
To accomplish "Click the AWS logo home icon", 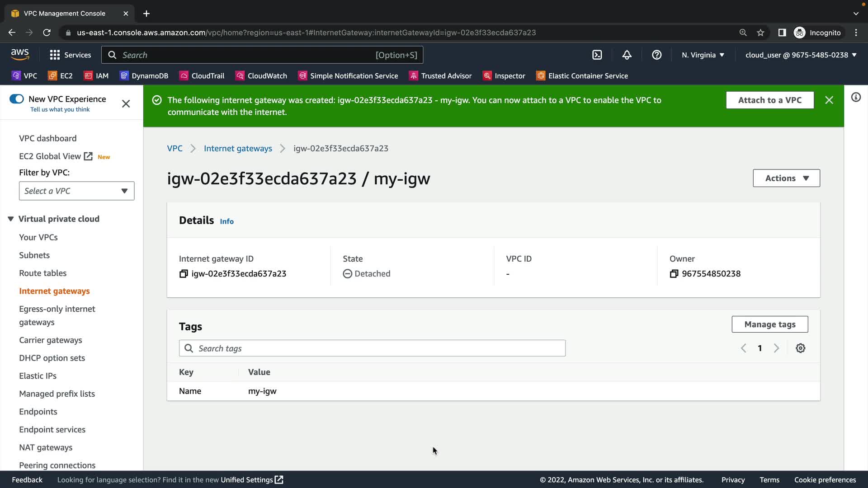I will coord(20,55).
